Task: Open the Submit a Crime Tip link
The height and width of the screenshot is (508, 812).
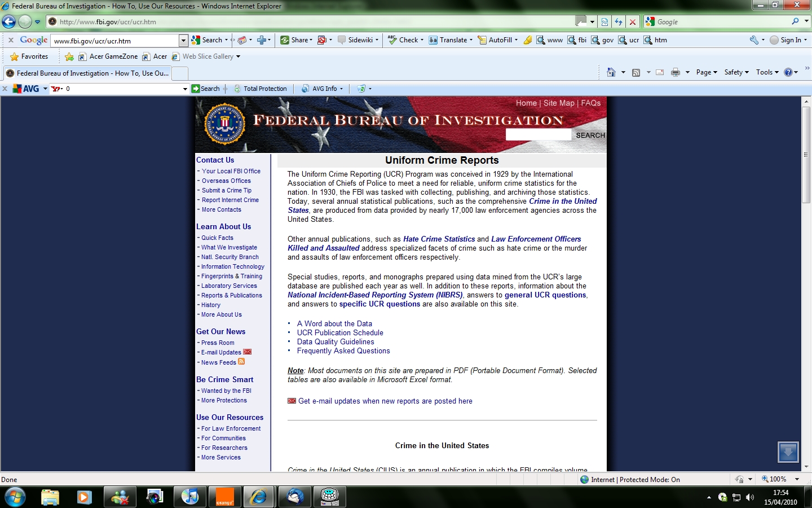Action: [227, 191]
